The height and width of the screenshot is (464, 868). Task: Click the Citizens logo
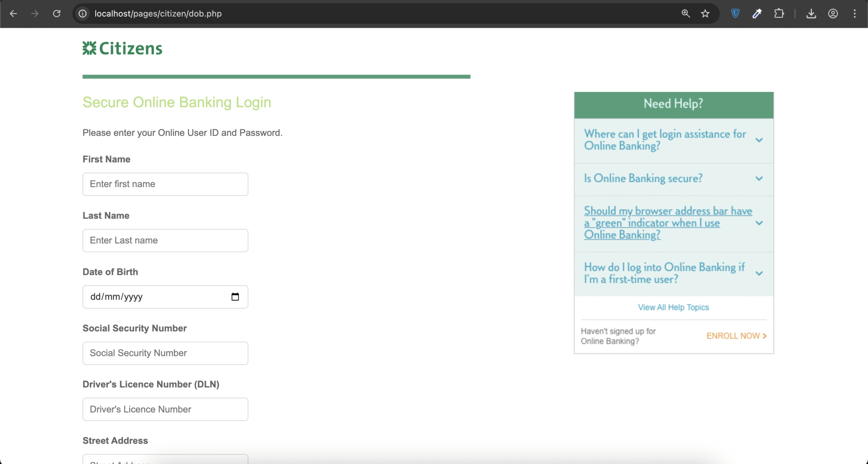tap(122, 48)
